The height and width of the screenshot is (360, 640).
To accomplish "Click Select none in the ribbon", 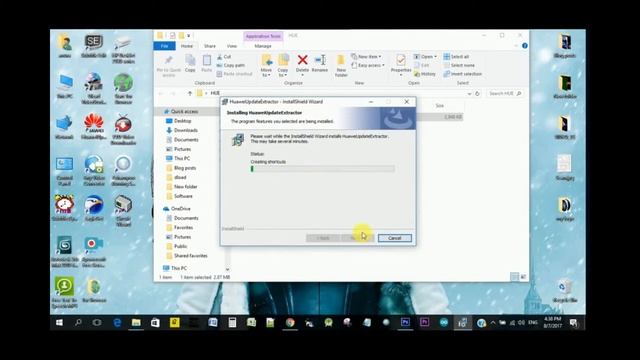I will 459,65.
